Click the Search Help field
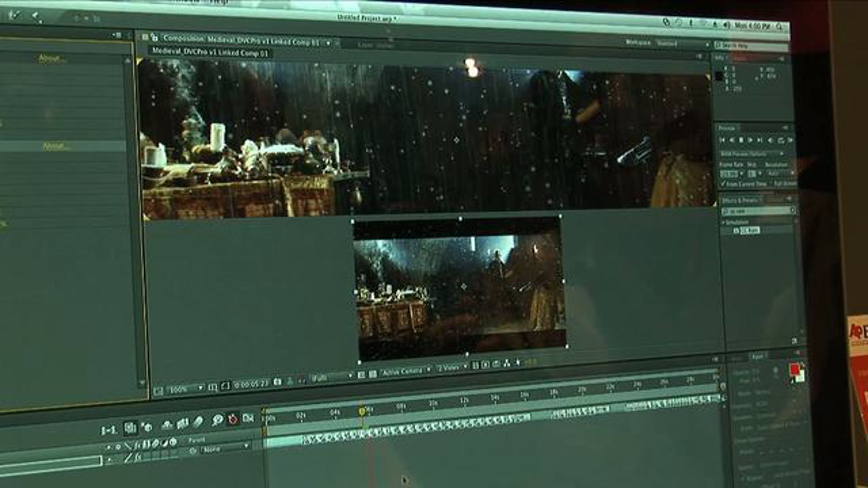 pos(751,46)
